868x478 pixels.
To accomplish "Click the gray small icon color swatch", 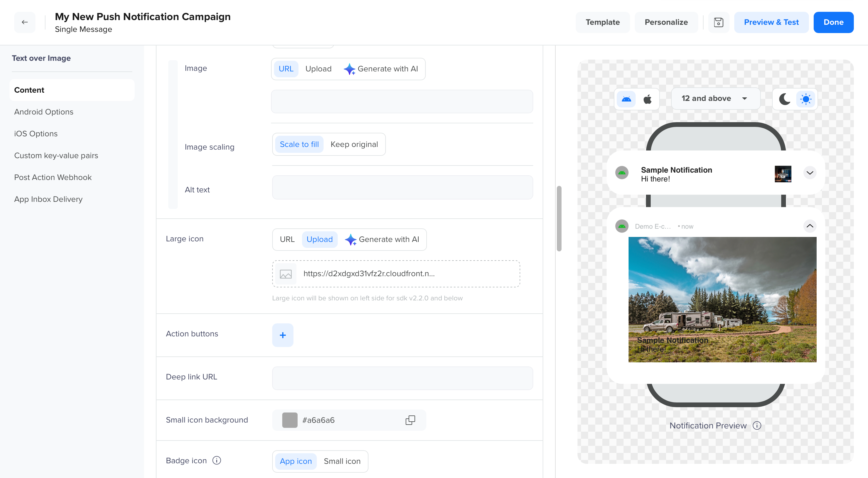I will click(289, 420).
